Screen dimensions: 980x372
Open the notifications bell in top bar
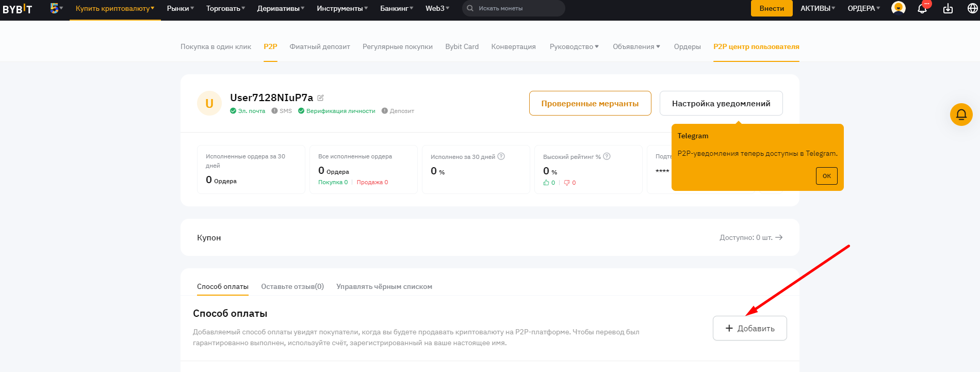(x=922, y=8)
